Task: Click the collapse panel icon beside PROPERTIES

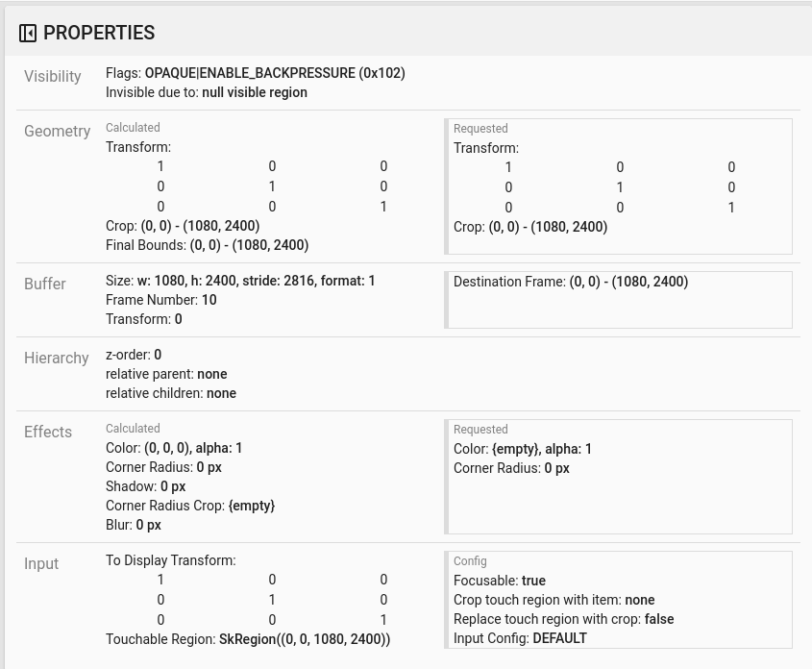Action: click(27, 33)
